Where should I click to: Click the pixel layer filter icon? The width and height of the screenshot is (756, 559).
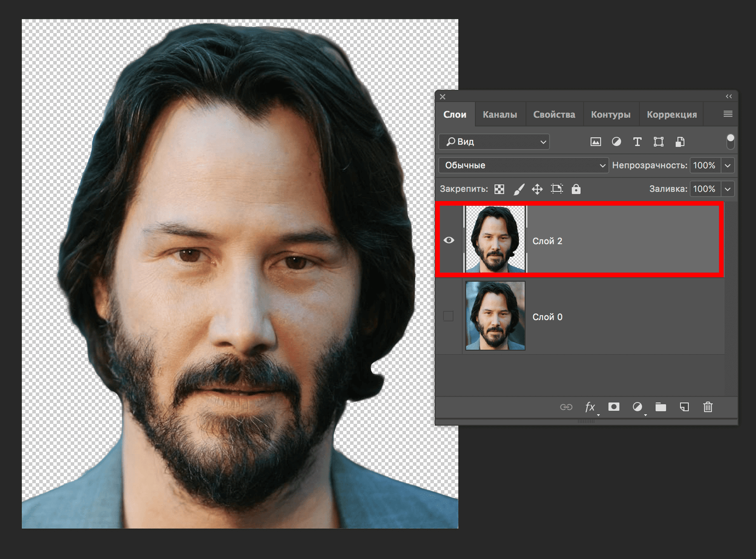(595, 142)
